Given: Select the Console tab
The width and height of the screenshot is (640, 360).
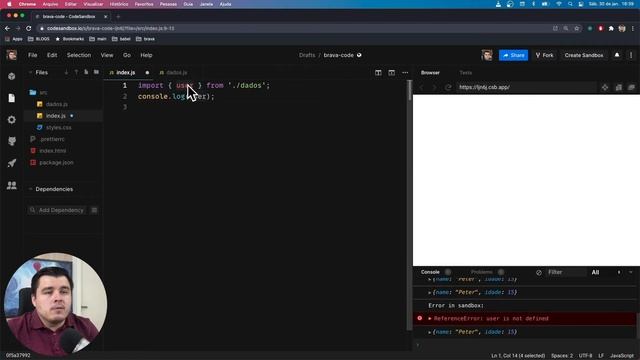Looking at the screenshot, I should point(430,272).
